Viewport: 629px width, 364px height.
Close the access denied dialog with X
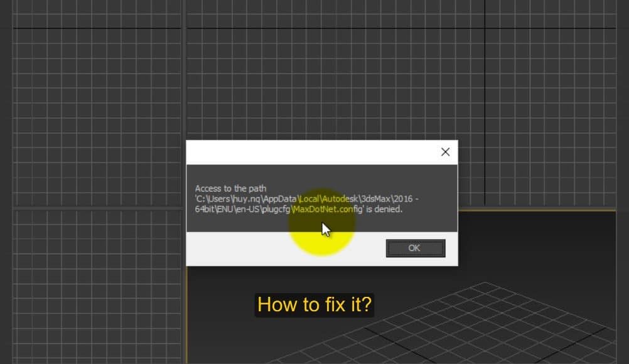(445, 152)
